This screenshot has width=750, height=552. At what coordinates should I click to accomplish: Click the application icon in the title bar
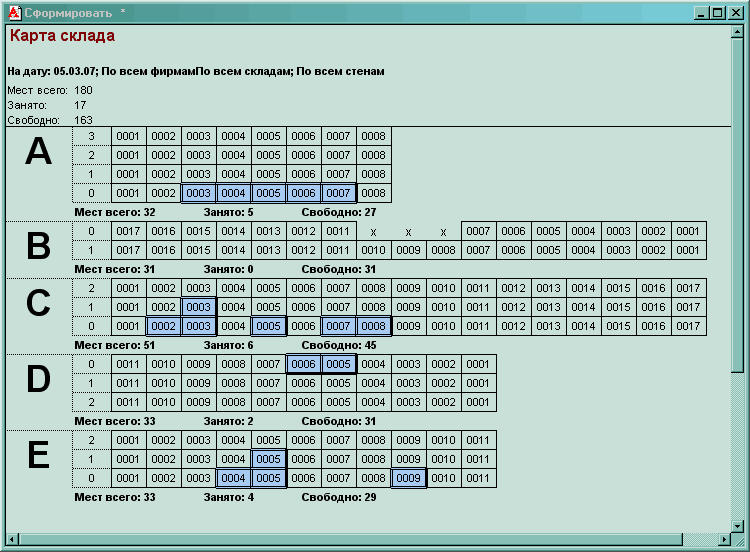14,13
